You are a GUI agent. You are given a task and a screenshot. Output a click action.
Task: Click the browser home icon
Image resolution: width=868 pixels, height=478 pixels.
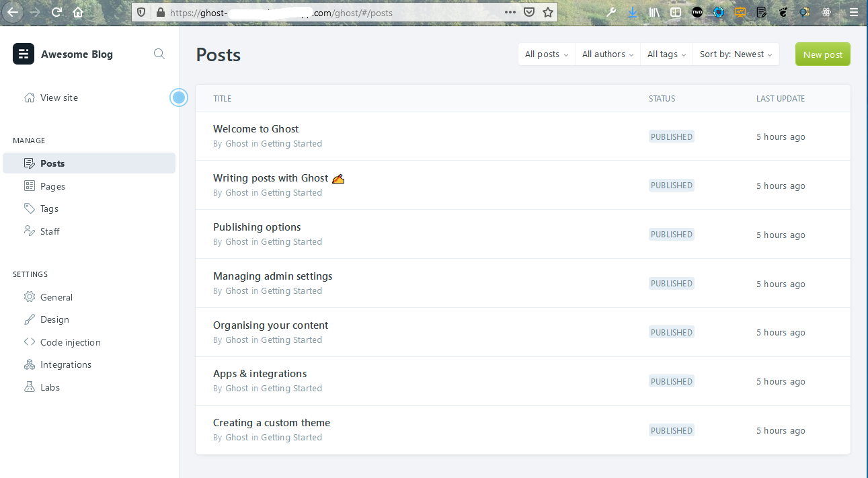[78, 12]
